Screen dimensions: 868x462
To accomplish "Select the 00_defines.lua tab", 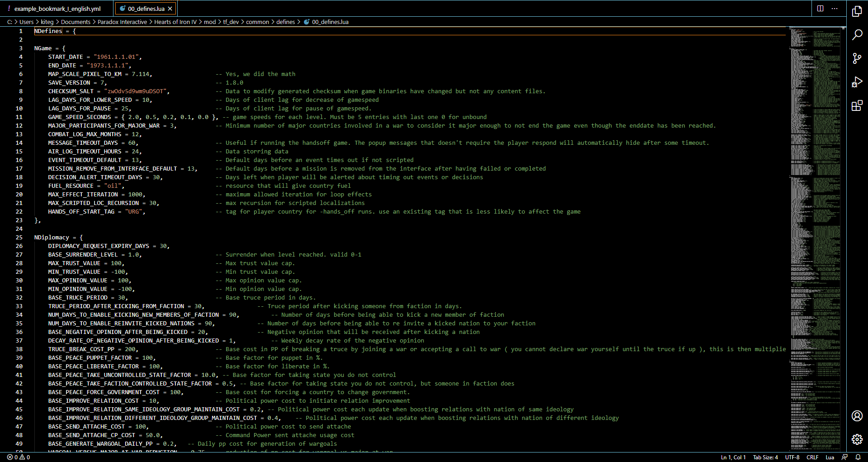I will [x=146, y=9].
